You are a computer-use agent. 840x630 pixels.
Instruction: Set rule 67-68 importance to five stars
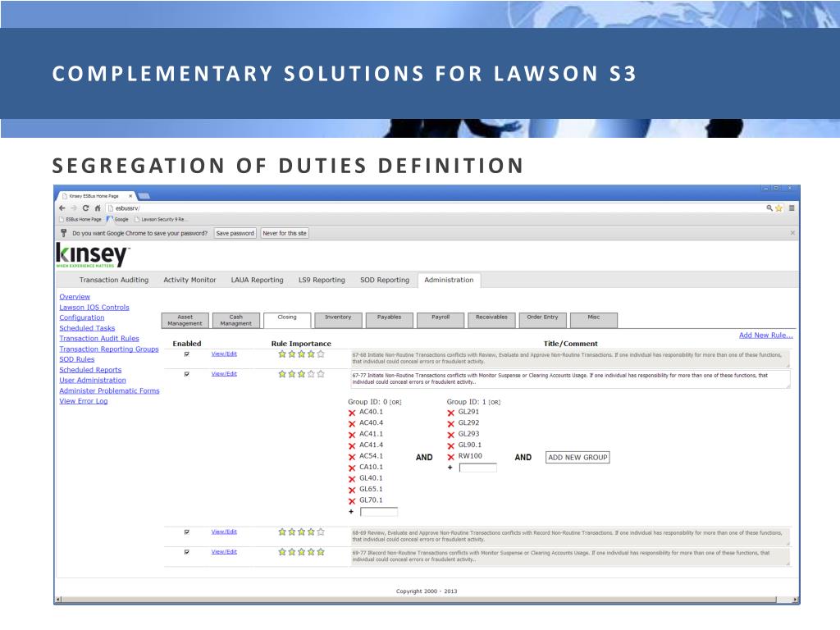[x=321, y=354]
